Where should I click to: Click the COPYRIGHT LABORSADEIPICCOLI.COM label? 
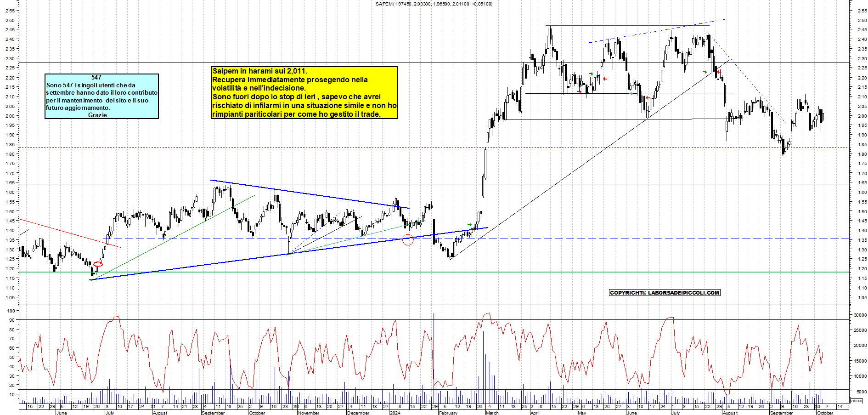(x=665, y=293)
